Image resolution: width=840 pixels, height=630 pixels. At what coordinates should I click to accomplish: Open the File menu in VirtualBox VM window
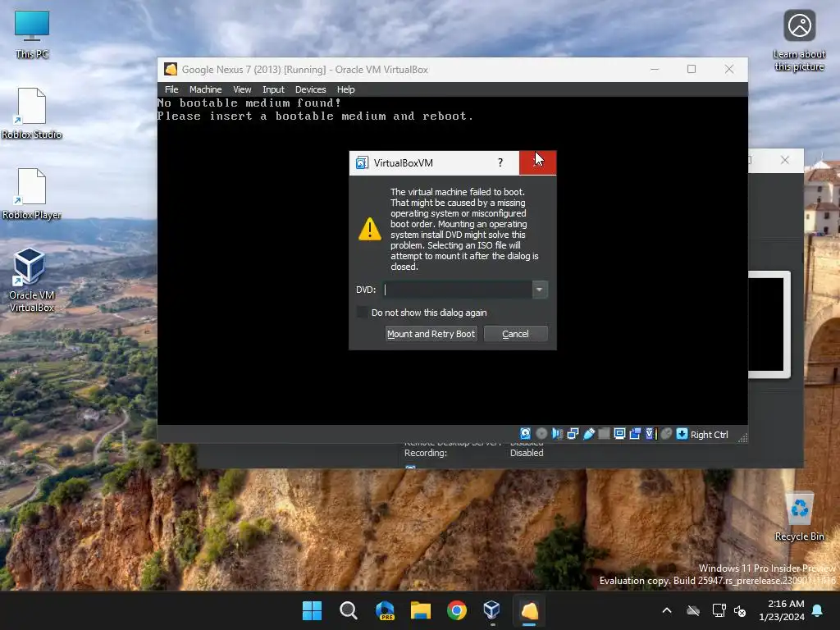pos(171,89)
